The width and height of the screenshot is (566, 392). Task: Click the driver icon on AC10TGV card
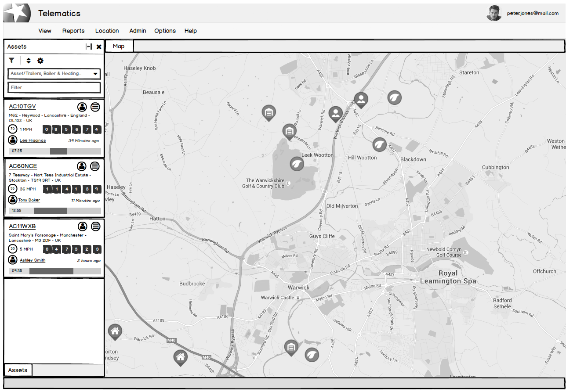[x=82, y=107]
